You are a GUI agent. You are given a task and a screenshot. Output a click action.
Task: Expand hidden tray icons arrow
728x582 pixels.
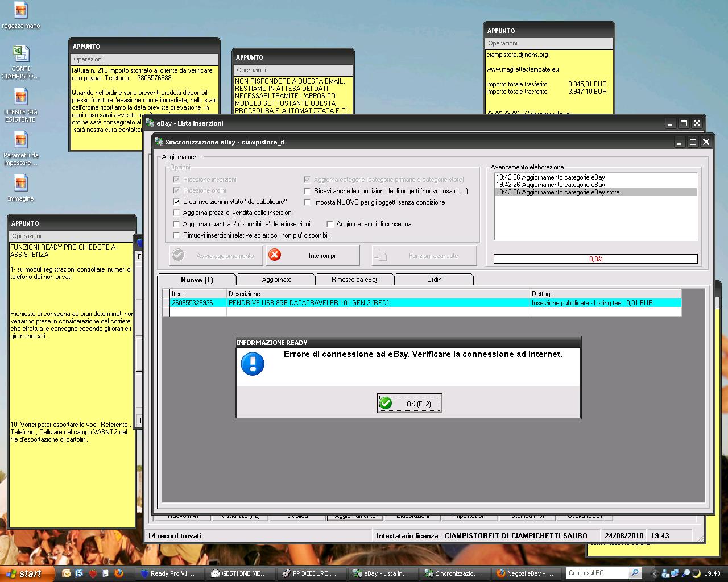(655, 574)
